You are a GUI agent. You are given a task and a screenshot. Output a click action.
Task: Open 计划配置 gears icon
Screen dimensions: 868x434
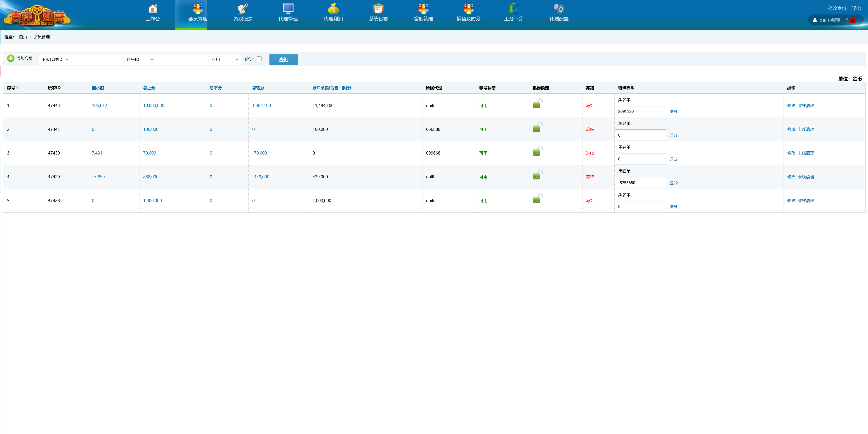coord(559,8)
